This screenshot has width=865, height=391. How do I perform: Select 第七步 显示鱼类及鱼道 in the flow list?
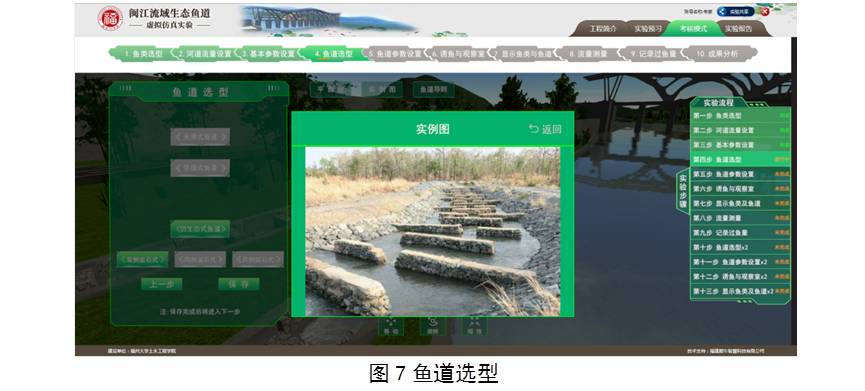point(740,203)
